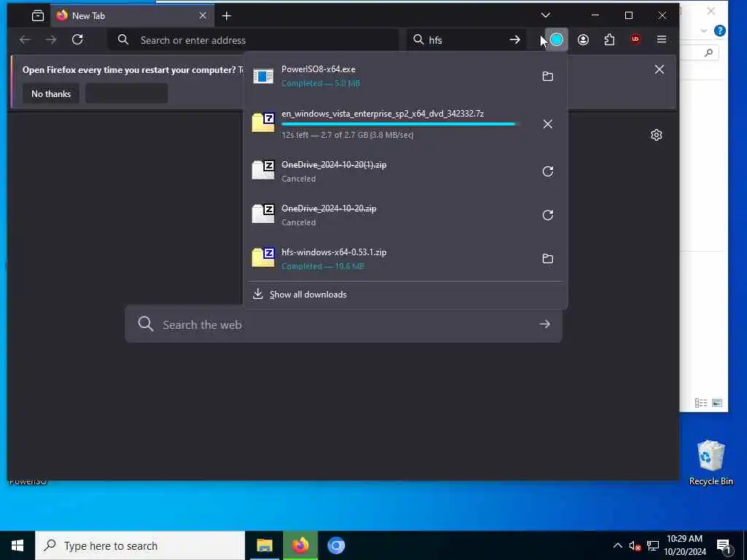747x560 pixels.
Task: Dismiss the Open Firefox on restart notification
Action: [659, 69]
